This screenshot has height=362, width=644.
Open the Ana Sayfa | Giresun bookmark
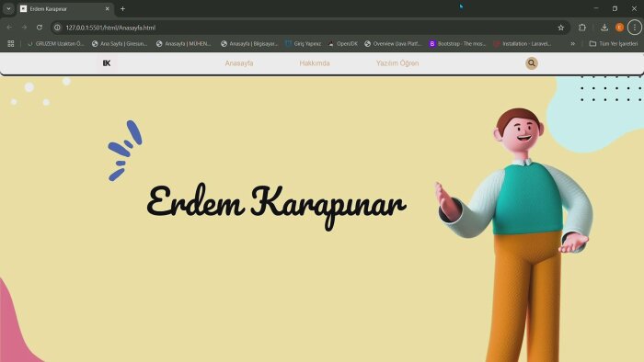(x=120, y=43)
